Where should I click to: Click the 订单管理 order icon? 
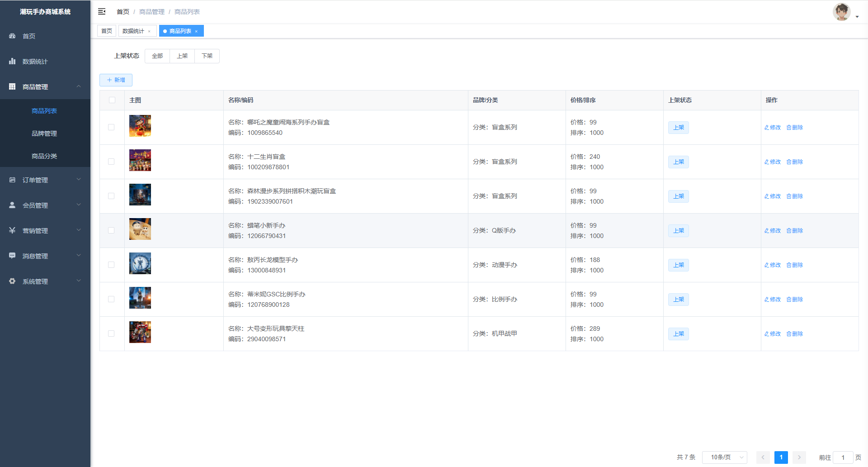12,180
